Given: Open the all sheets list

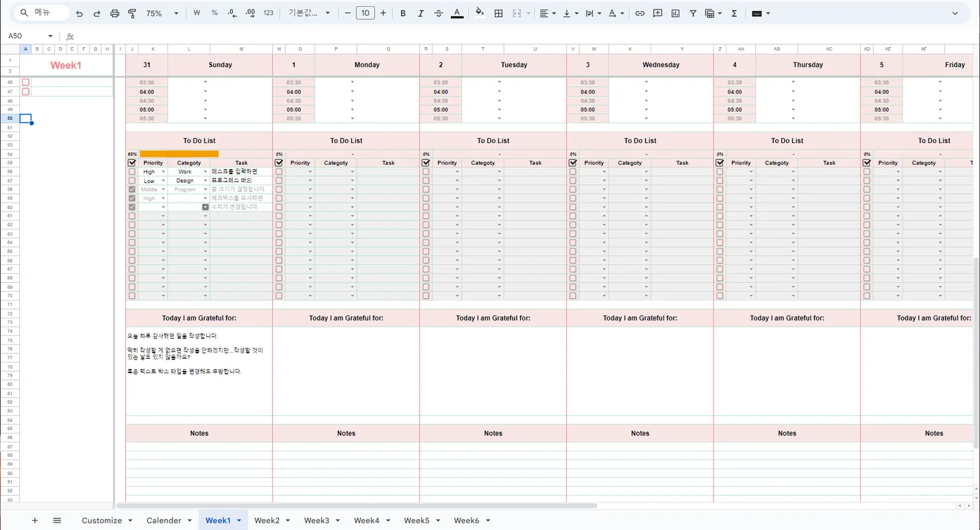Looking at the screenshot, I should 57,520.
